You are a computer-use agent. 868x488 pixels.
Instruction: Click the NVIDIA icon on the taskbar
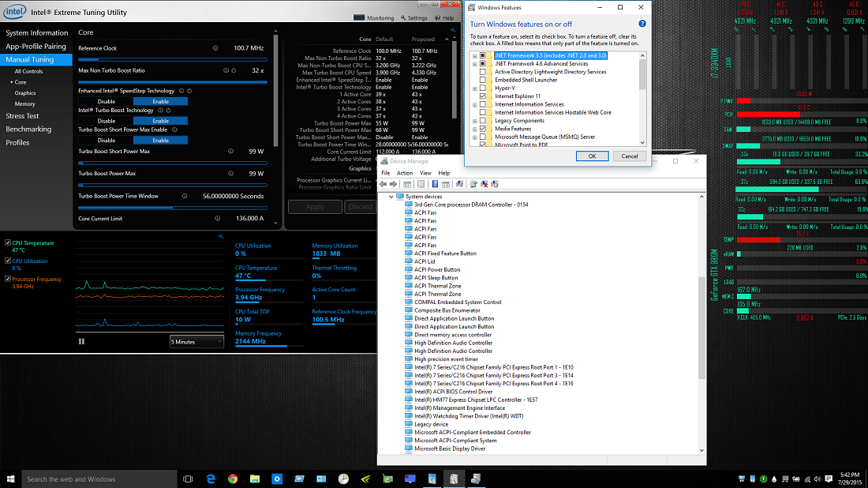pyautogui.click(x=365, y=479)
